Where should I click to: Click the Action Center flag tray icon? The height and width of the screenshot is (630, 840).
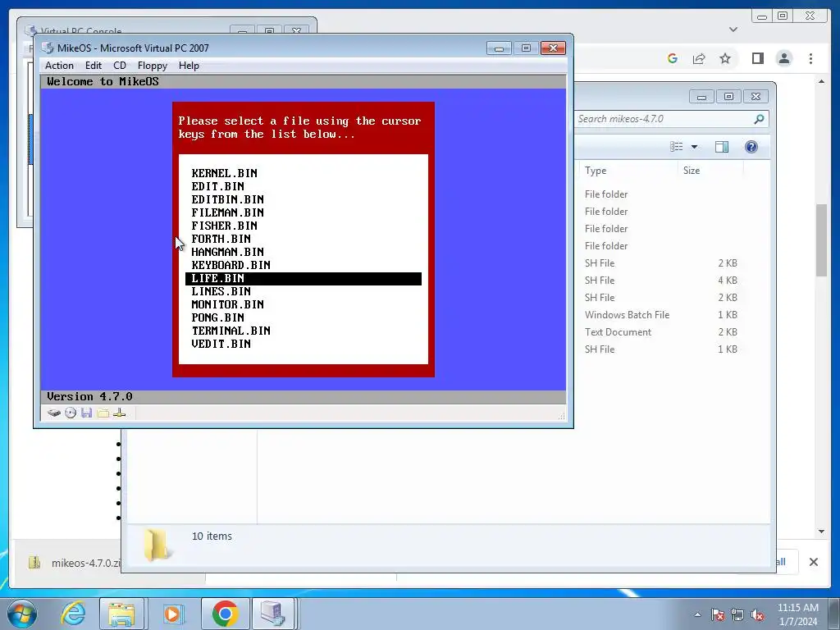718,615
